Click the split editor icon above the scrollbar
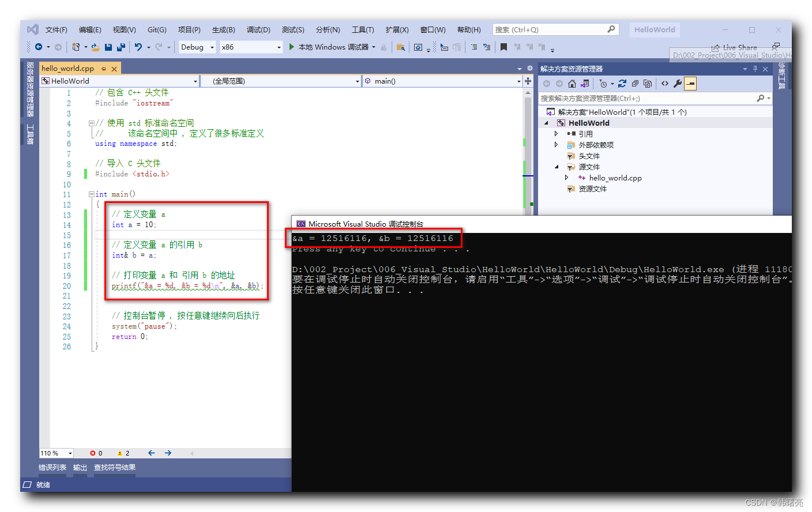 tap(528, 81)
